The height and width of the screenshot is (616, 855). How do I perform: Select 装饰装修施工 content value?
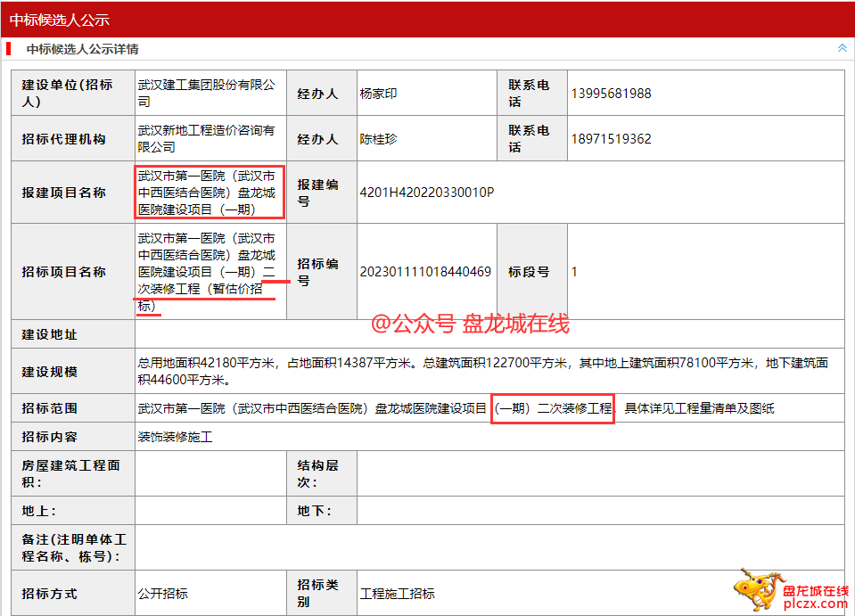click(x=175, y=437)
